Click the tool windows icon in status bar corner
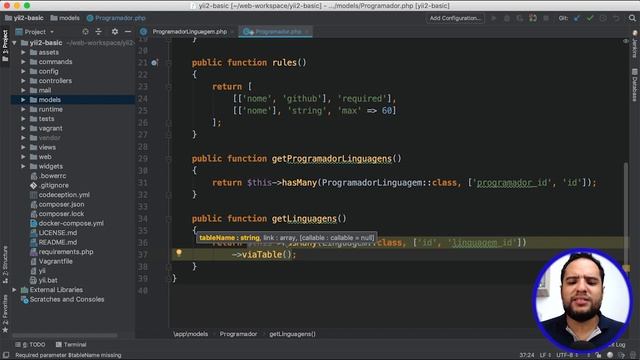Viewport: 640px width, 360px height. click(x=6, y=355)
